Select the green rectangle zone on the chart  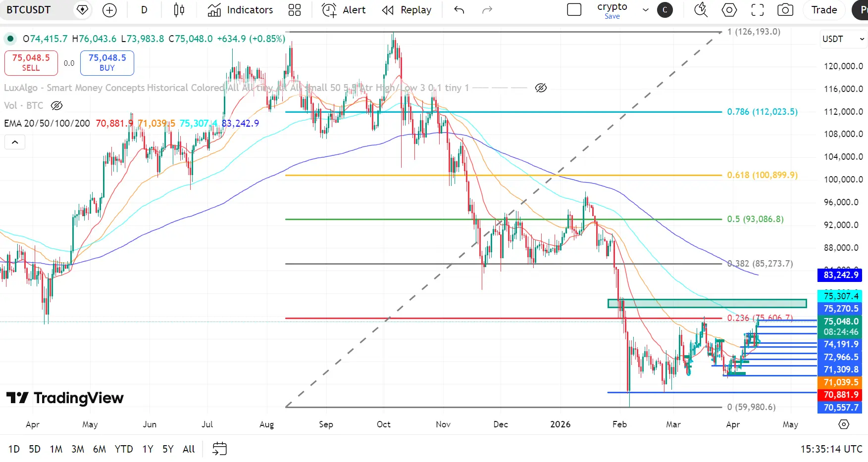tap(707, 303)
